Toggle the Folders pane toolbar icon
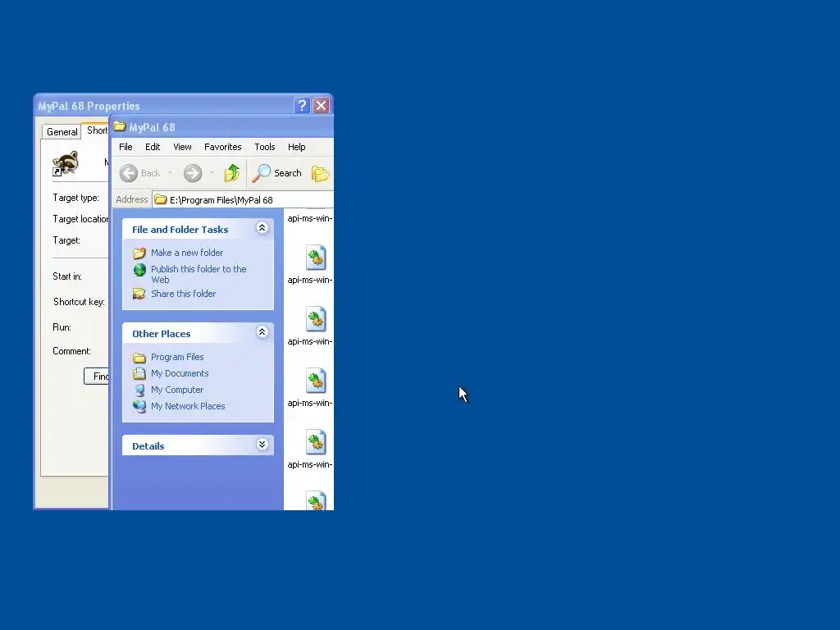The width and height of the screenshot is (840, 630). 321,173
